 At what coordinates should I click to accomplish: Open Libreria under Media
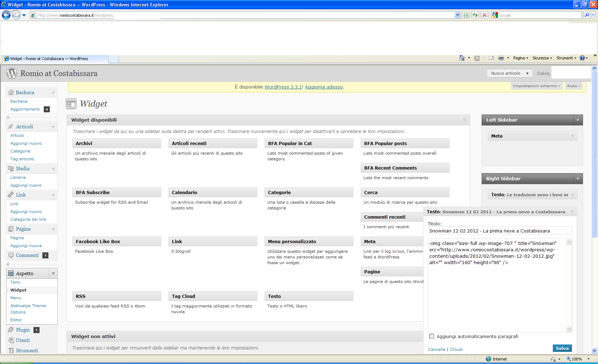(x=18, y=177)
